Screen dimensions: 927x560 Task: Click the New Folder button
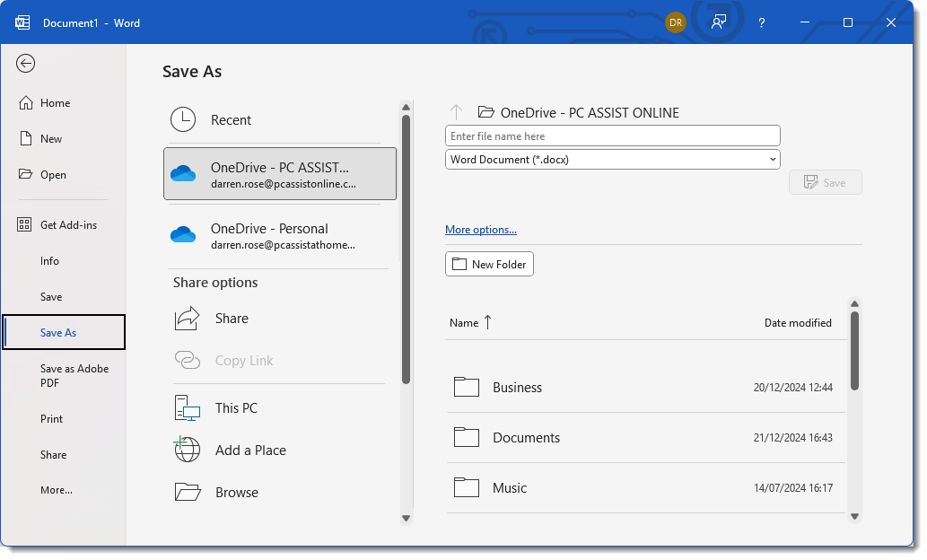pos(489,265)
